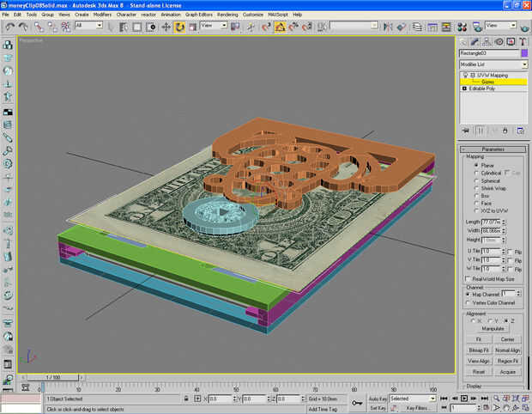Switch to the Utilities panel hammer icon
The height and width of the screenshot is (414, 532).
(523, 42)
